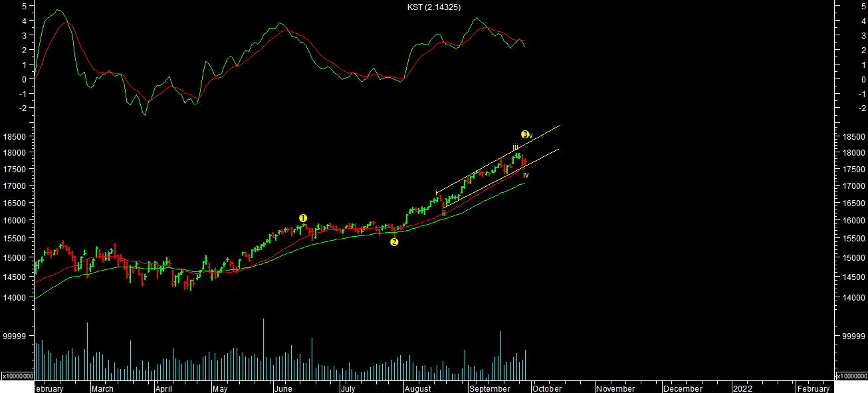Click the yellow wave 2 circle marker
868x393 pixels.
(394, 242)
